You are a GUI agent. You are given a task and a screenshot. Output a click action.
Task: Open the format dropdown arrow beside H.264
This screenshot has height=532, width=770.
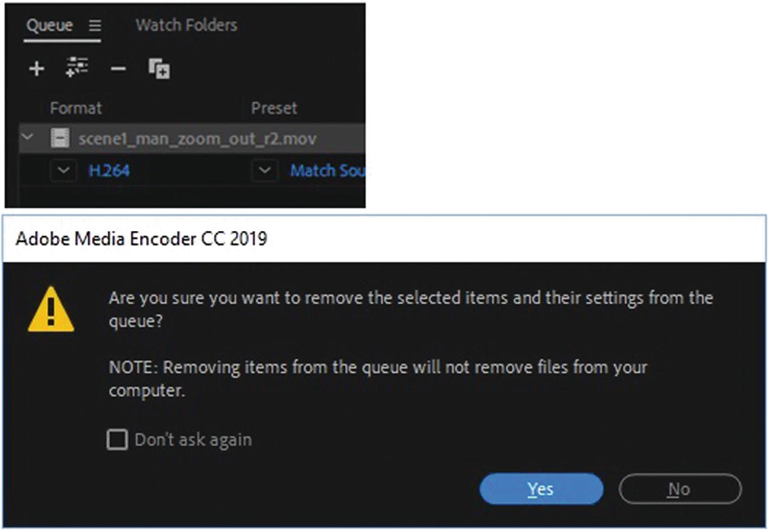click(64, 171)
